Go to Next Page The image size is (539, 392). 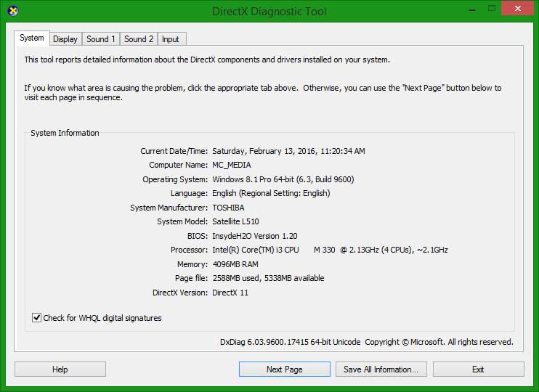[x=285, y=369]
